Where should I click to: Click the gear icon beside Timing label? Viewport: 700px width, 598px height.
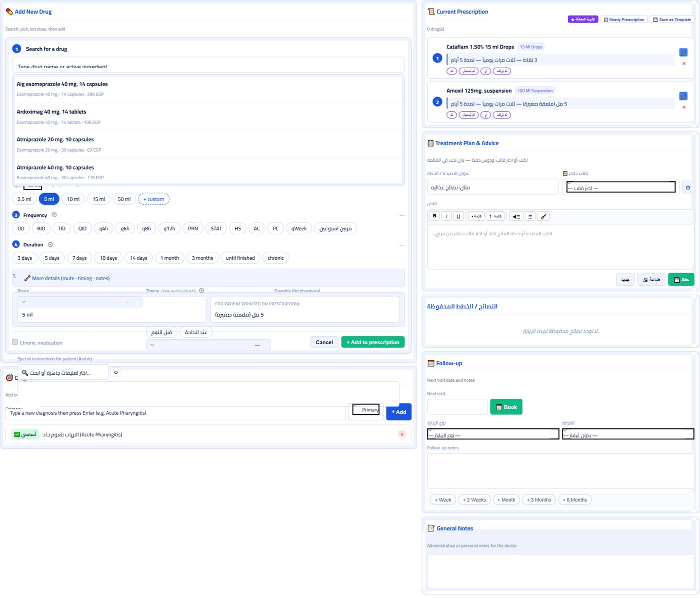[x=201, y=291]
